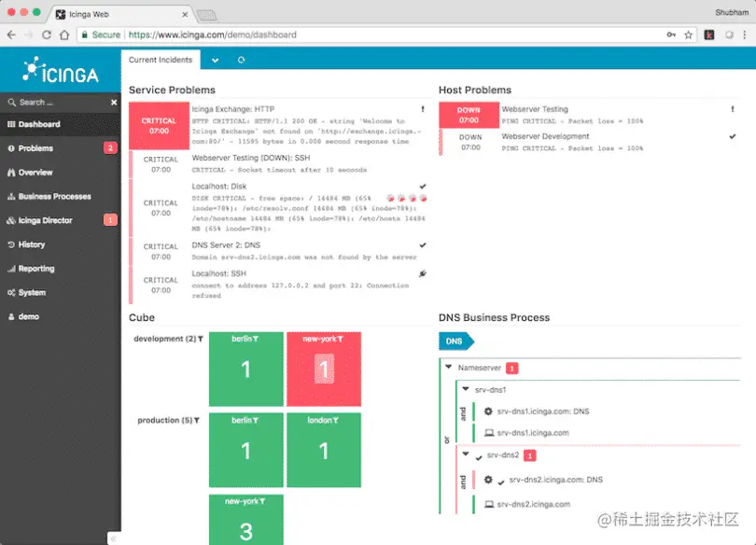Open srv-dns2.icinga.com: DNS service node
Image resolution: width=756 pixels, height=545 pixels.
point(555,480)
